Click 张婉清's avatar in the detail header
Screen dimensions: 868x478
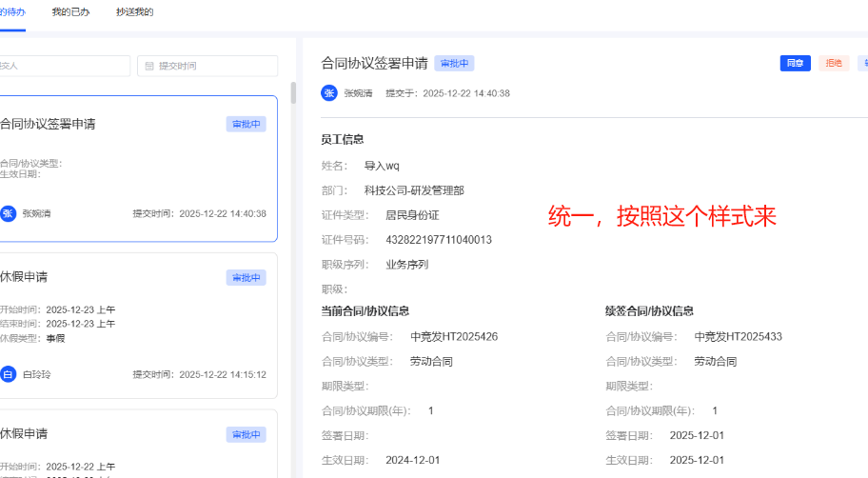click(329, 93)
